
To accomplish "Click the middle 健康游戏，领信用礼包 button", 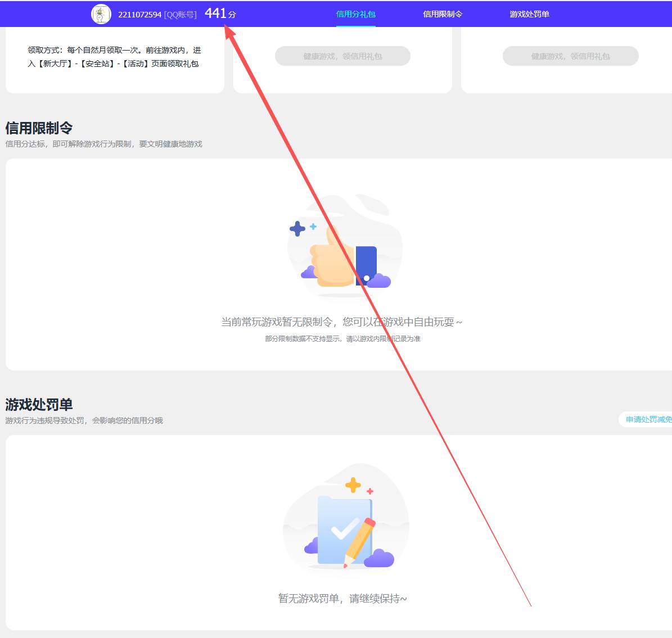I will coord(341,56).
